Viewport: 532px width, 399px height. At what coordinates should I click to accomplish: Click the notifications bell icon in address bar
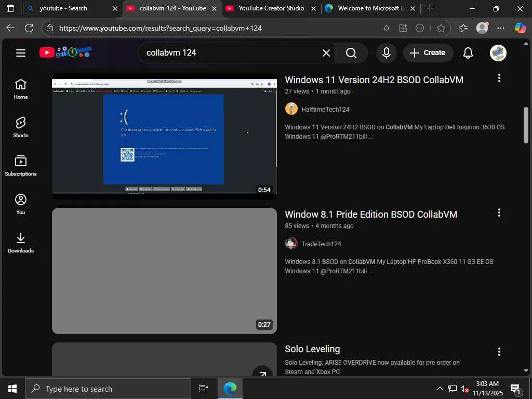click(x=387, y=28)
